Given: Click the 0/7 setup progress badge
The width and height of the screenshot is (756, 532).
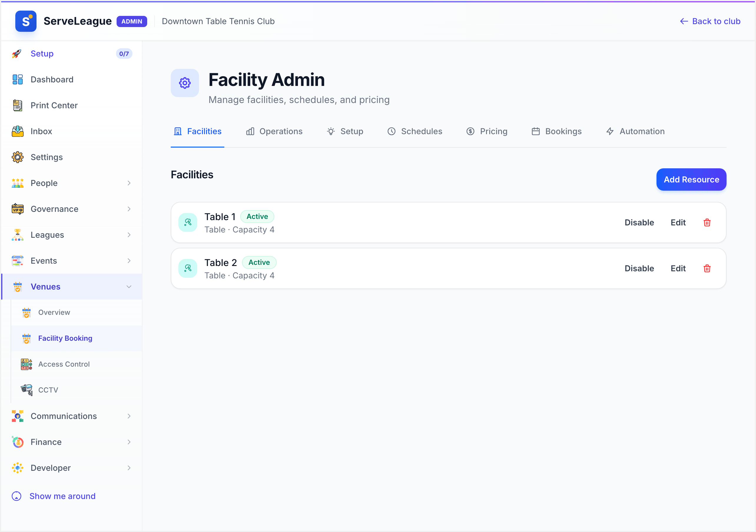Looking at the screenshot, I should (x=124, y=54).
